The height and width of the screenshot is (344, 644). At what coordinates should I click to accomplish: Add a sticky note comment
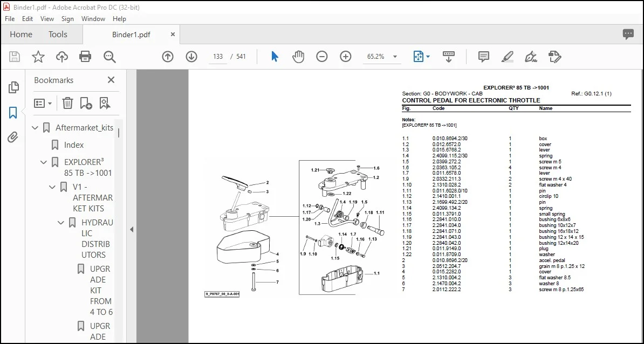point(484,57)
